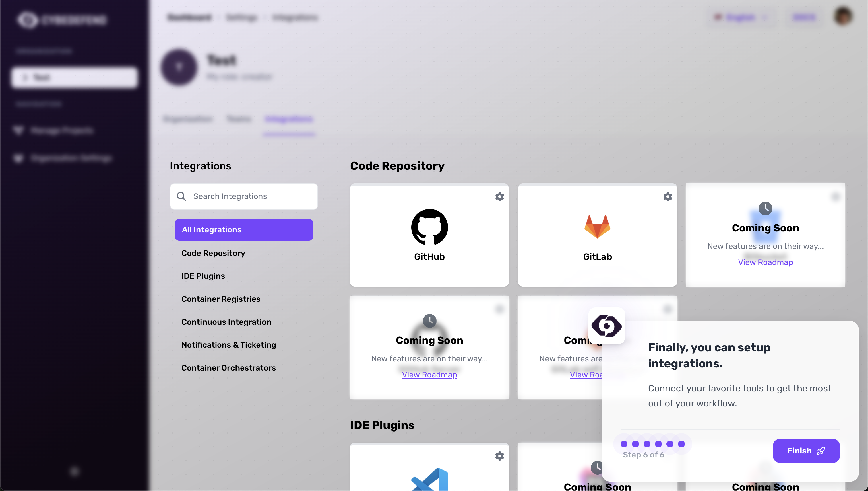The image size is (868, 491).
Task: Filter by IDE Plugins
Action: 203,276
